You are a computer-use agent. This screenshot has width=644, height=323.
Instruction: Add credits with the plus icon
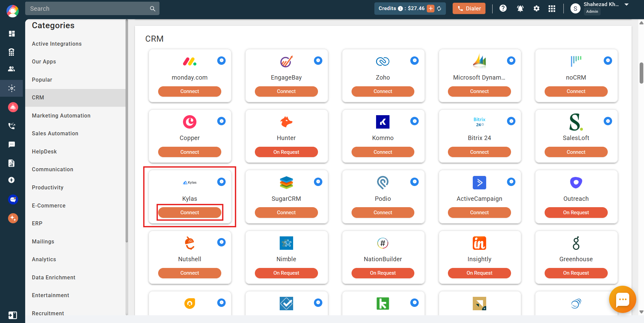click(431, 8)
